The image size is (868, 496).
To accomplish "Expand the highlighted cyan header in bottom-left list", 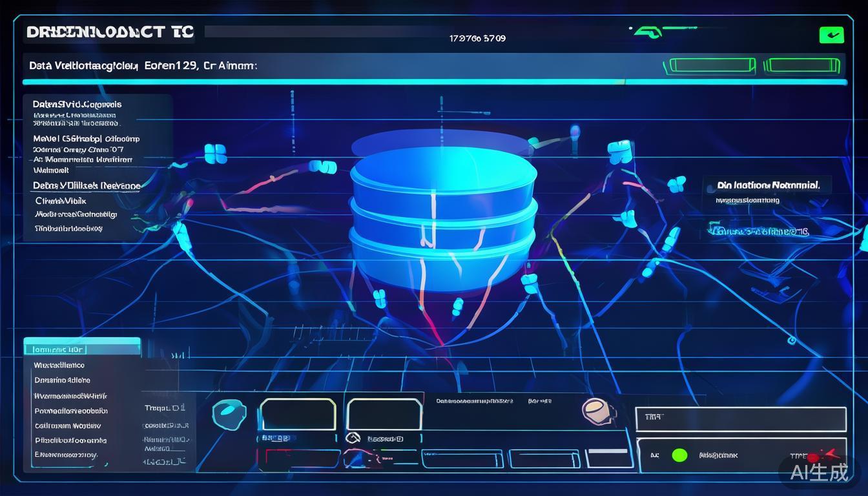I will (x=82, y=349).
